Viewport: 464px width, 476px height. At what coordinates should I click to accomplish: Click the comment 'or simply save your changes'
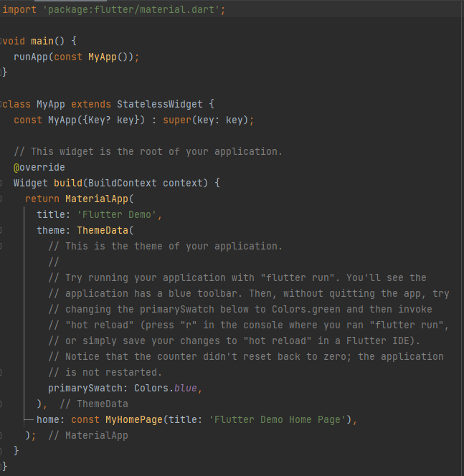click(x=234, y=341)
